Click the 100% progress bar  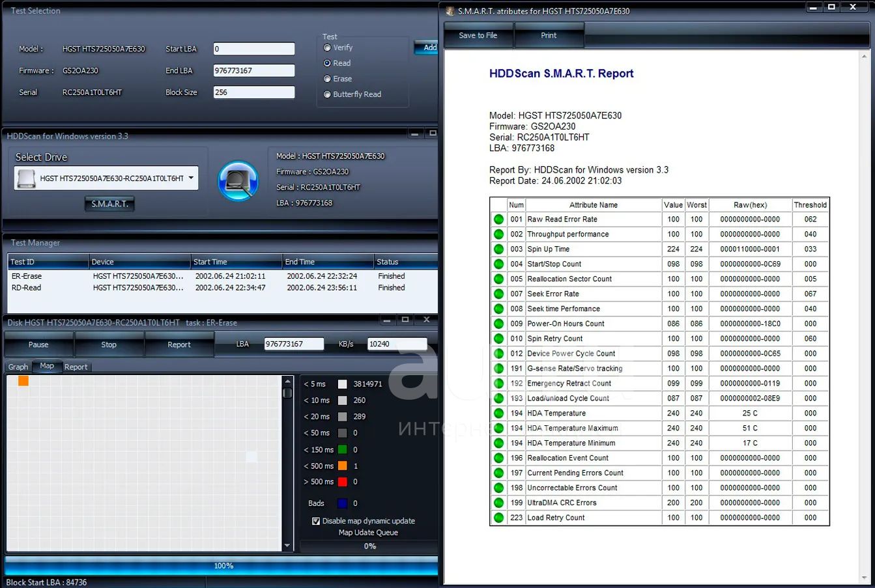pos(222,566)
